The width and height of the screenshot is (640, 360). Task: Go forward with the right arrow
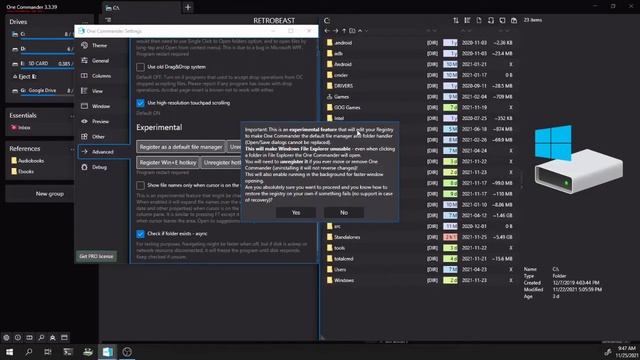click(335, 31)
